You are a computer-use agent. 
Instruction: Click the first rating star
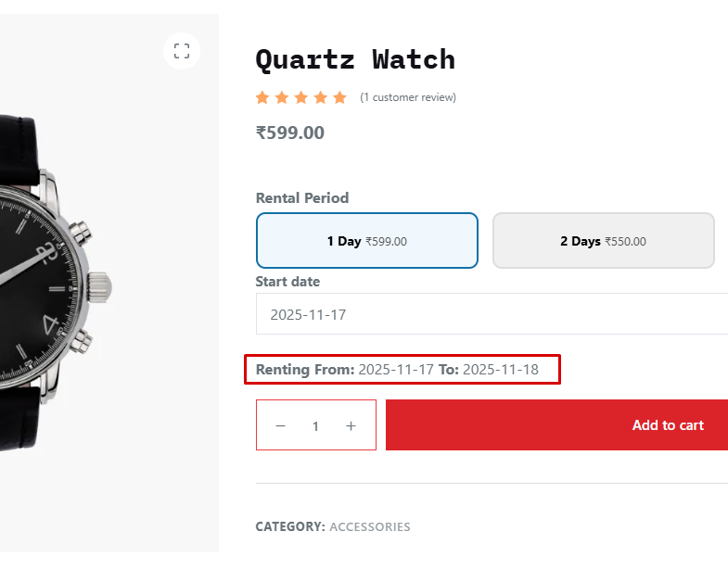click(x=262, y=97)
